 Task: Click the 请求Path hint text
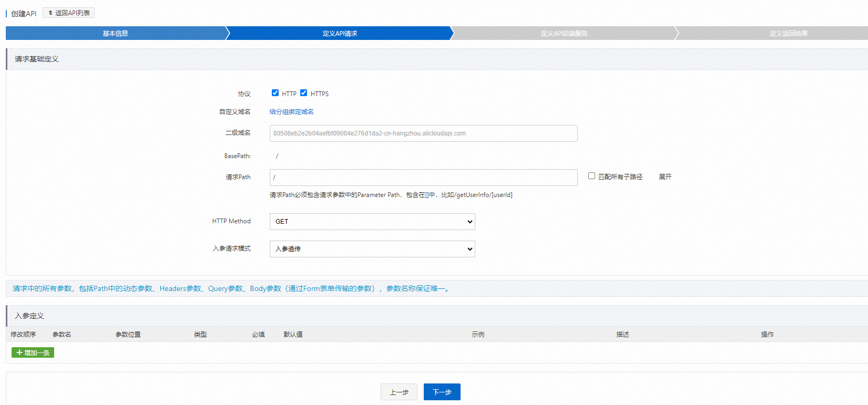391,195
